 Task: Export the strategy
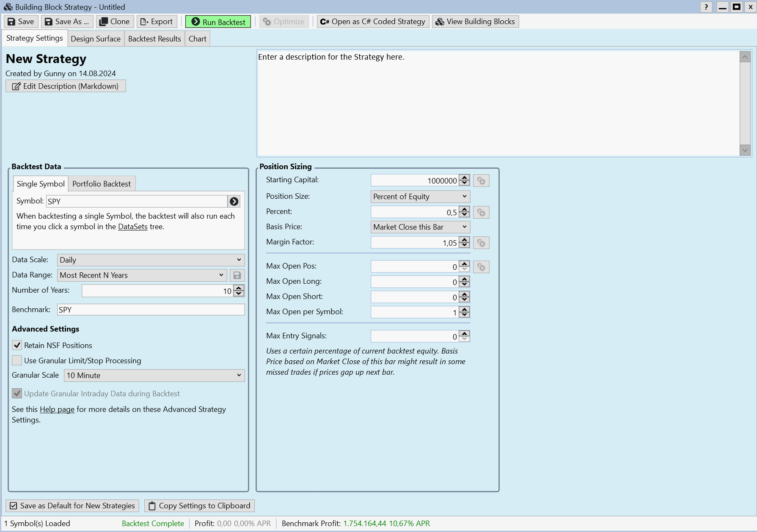tap(157, 22)
